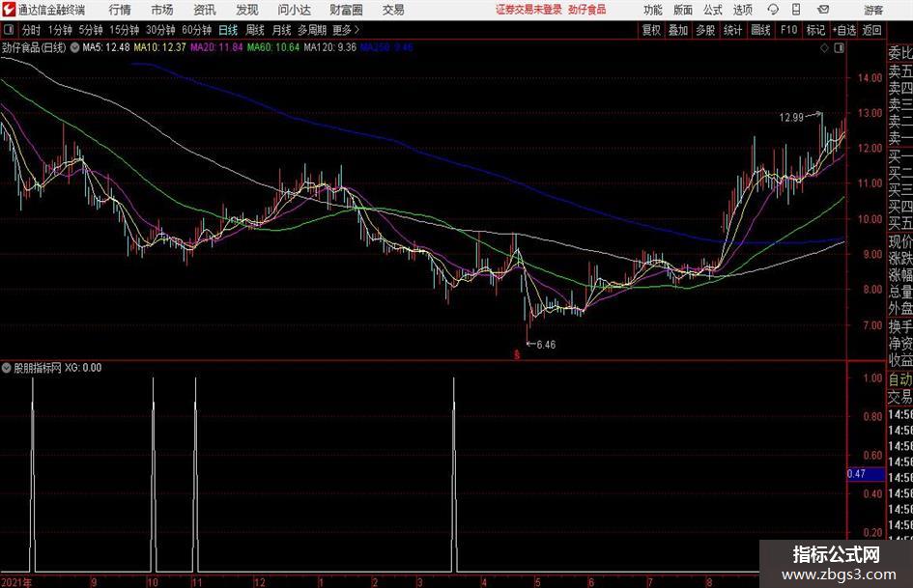Open the 问小达 menu

coord(294,10)
